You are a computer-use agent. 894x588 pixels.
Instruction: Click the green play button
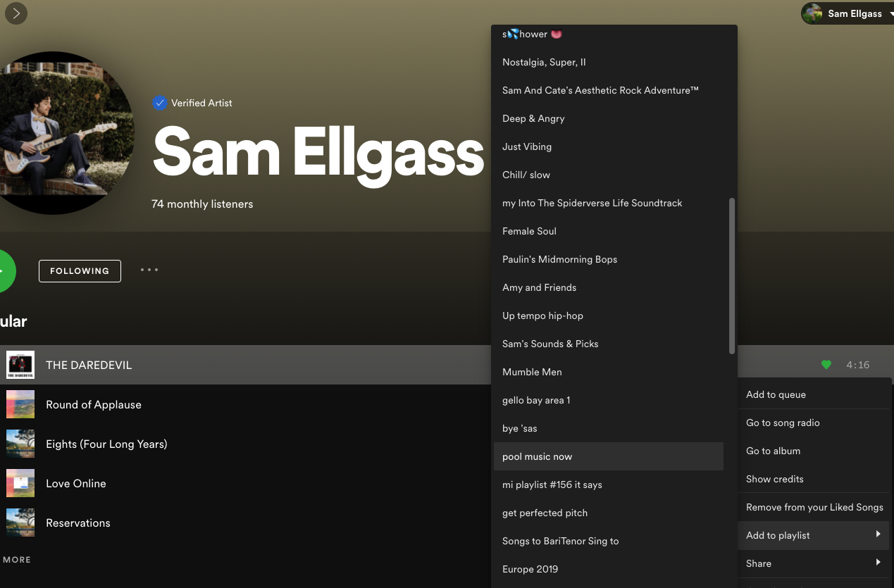click(x=4, y=271)
